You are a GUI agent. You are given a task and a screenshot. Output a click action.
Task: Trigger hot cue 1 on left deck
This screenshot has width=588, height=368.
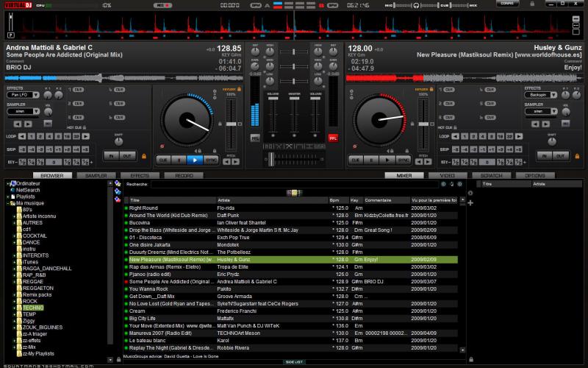click(77, 90)
